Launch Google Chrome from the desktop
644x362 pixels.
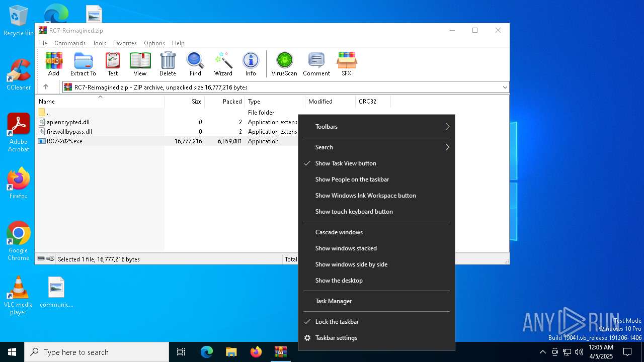18,241
